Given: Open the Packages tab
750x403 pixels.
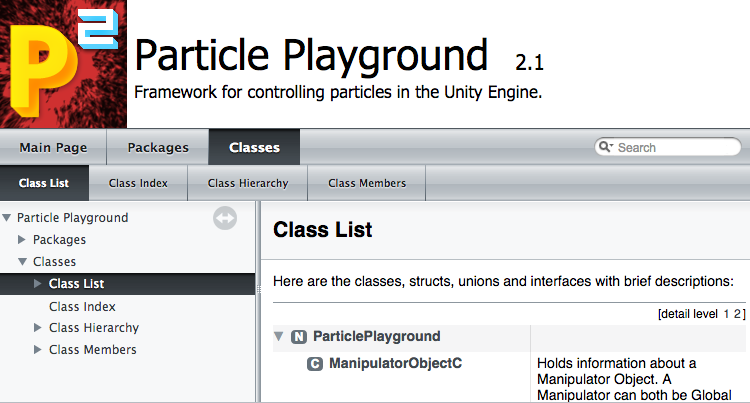Looking at the screenshot, I should [158, 147].
